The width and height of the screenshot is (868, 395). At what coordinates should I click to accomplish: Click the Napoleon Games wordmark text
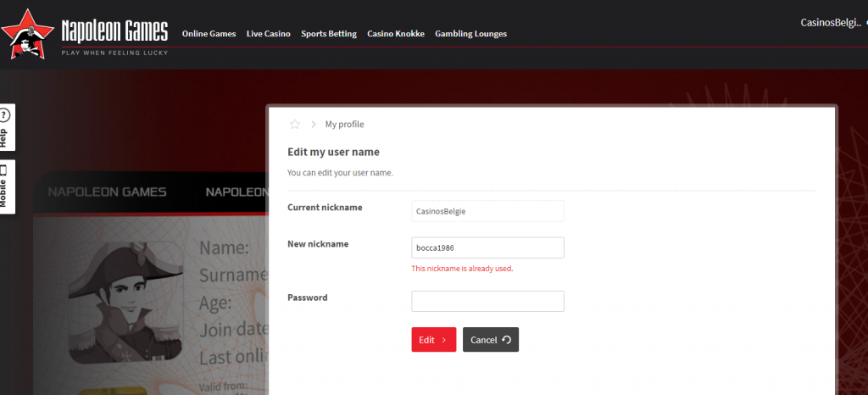[114, 31]
